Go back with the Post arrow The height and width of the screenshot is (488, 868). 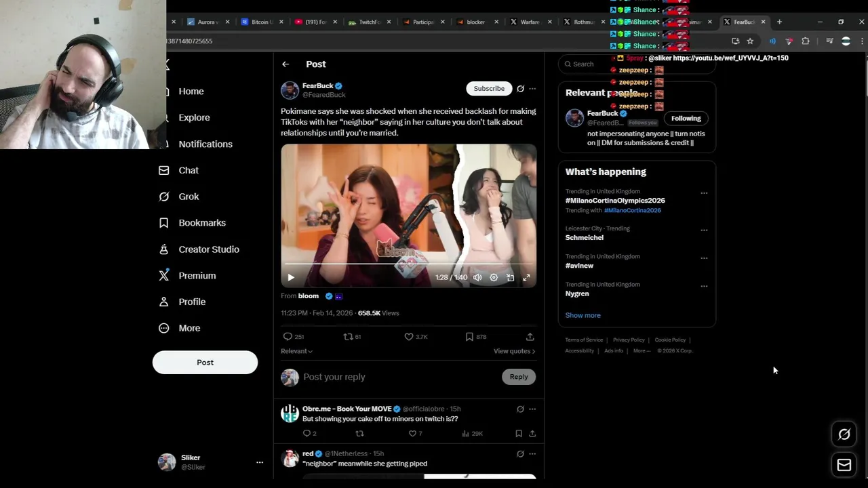285,64
